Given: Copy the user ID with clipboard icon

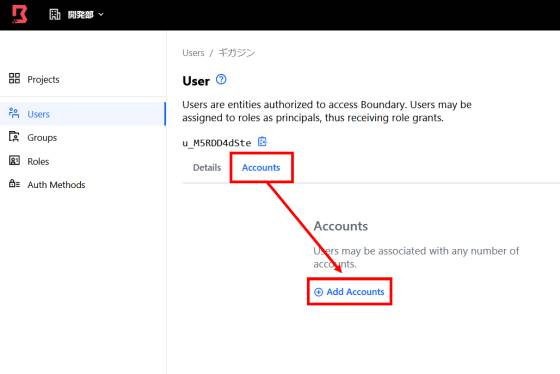Looking at the screenshot, I should [x=262, y=142].
